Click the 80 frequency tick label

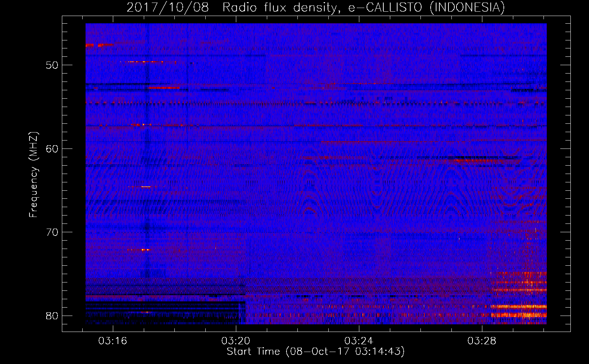click(x=52, y=316)
